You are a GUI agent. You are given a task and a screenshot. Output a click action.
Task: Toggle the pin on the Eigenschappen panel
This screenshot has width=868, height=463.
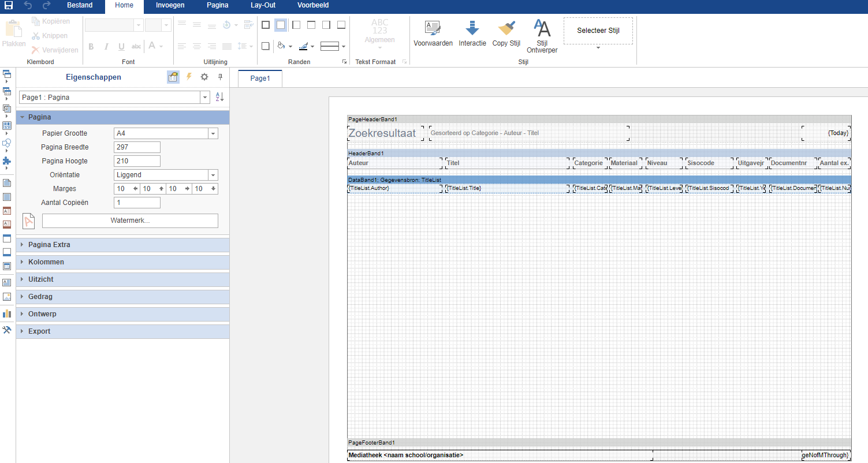pyautogui.click(x=220, y=77)
